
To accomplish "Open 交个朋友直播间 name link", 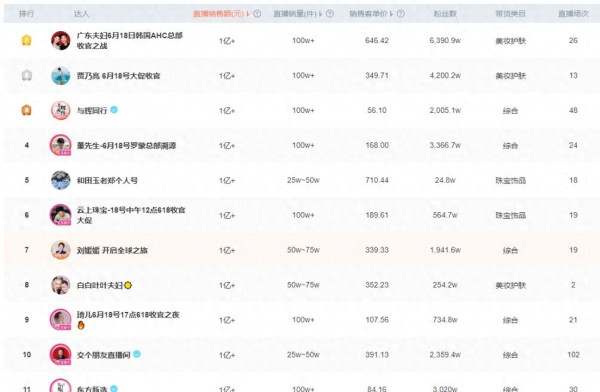I will tap(104, 355).
